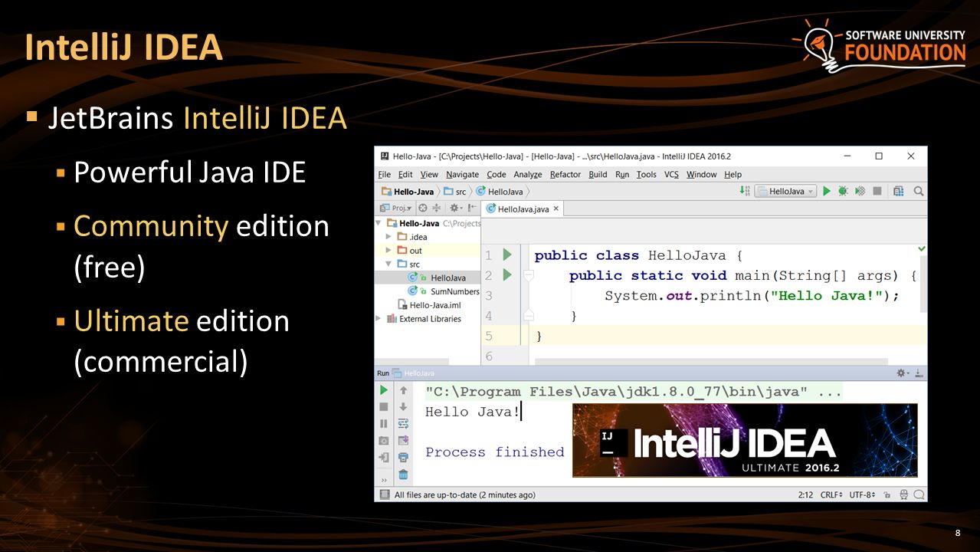
Task: Open CRLF line separator selector
Action: tap(831, 495)
